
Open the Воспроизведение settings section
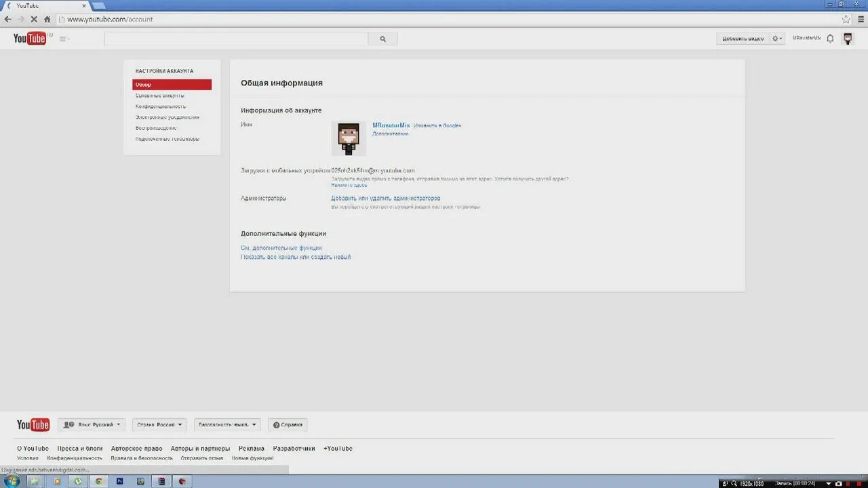pyautogui.click(x=156, y=128)
